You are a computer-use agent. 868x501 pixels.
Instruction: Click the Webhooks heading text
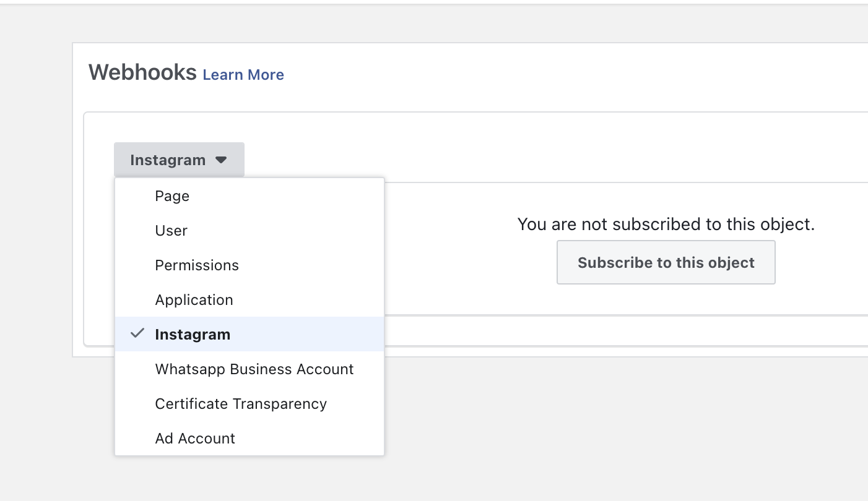click(142, 72)
